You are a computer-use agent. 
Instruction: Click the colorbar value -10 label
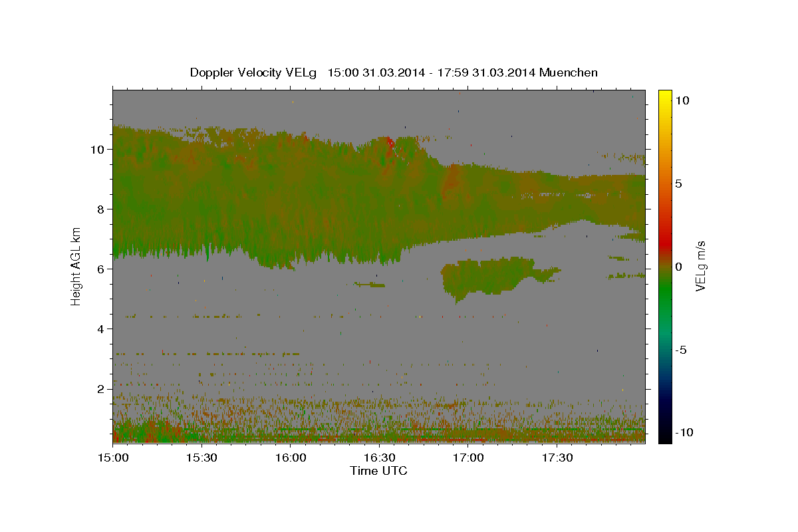[x=684, y=432]
